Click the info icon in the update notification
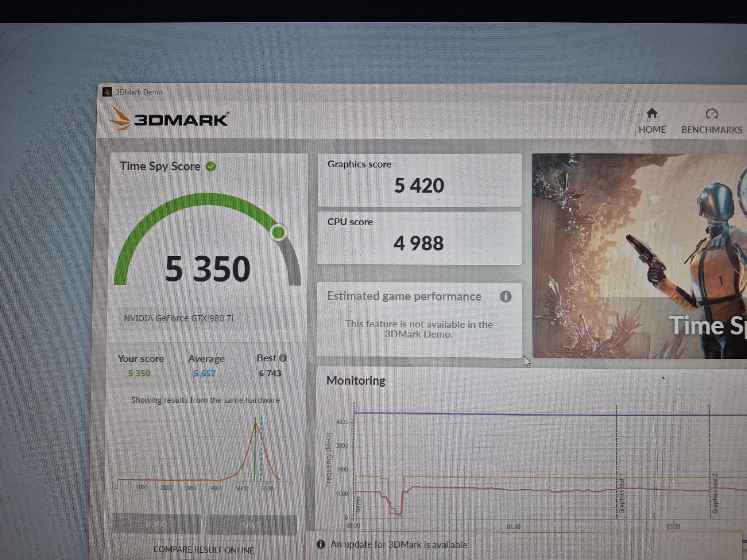This screenshot has width=747, height=560. tap(321, 544)
